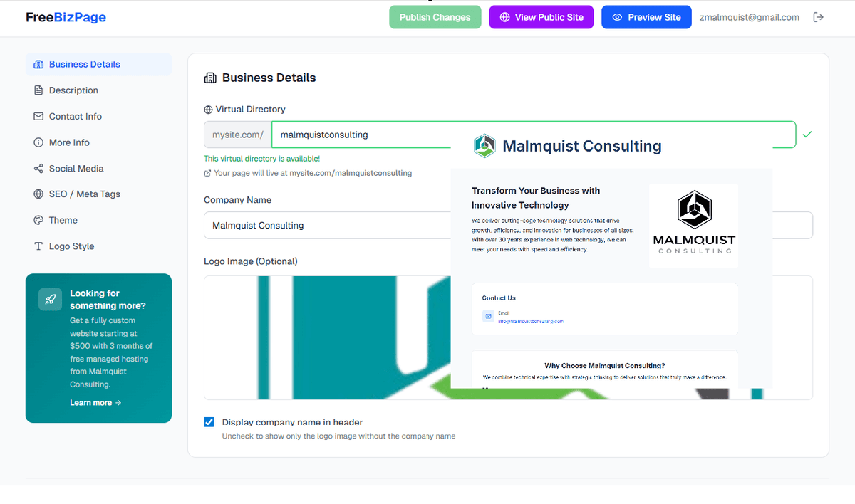
Task: Click the Malmquist hexagon logo in preview header
Action: [484, 146]
